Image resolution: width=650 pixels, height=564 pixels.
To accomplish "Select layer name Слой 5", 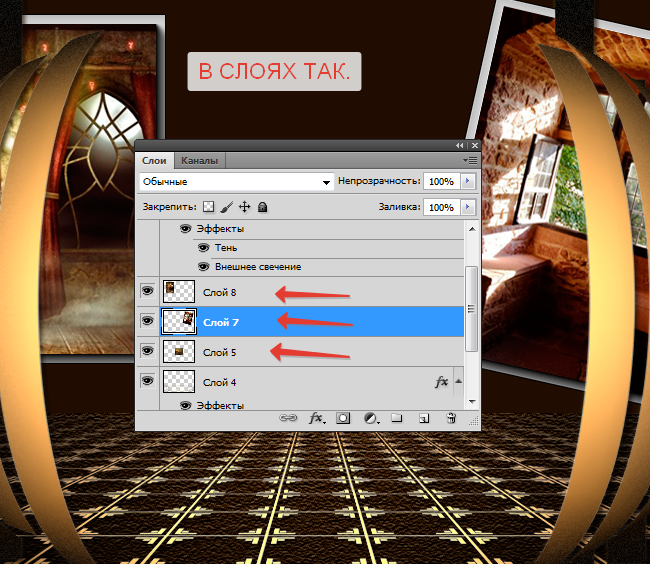I will 219,353.
